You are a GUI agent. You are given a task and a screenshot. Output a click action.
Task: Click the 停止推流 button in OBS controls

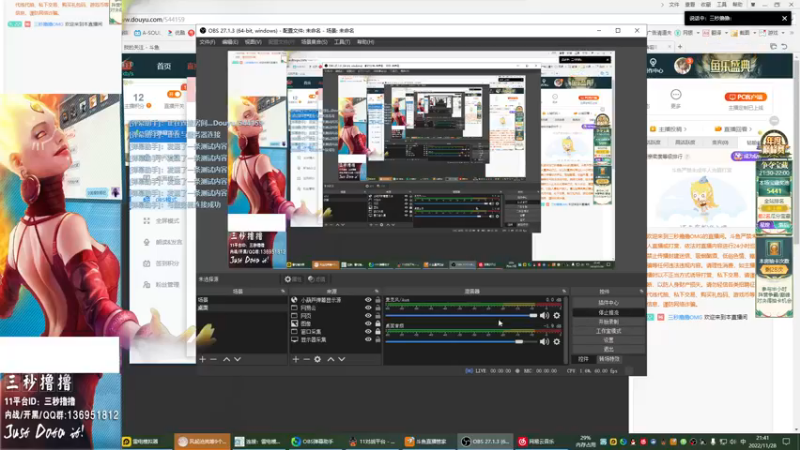pos(608,312)
